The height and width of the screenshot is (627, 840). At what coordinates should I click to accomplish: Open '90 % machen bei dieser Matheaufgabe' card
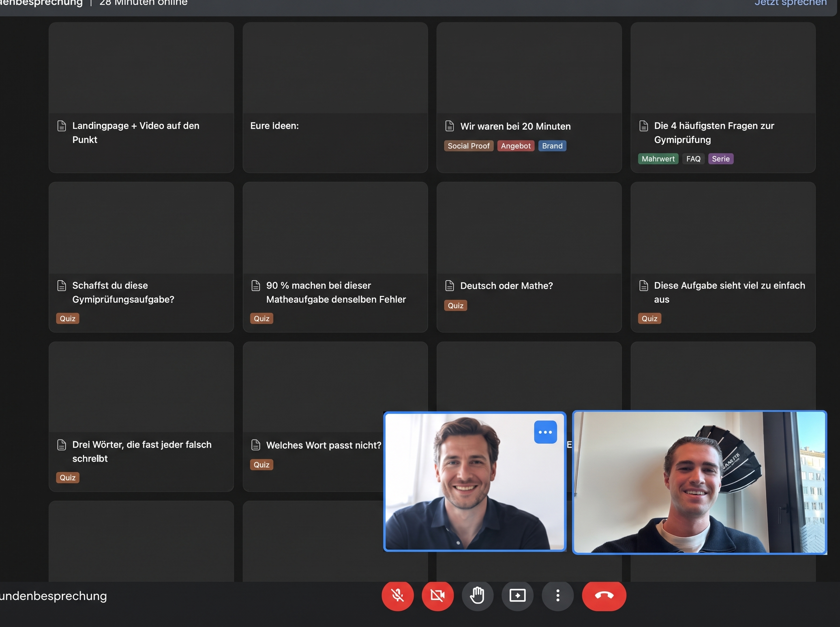pos(335,257)
